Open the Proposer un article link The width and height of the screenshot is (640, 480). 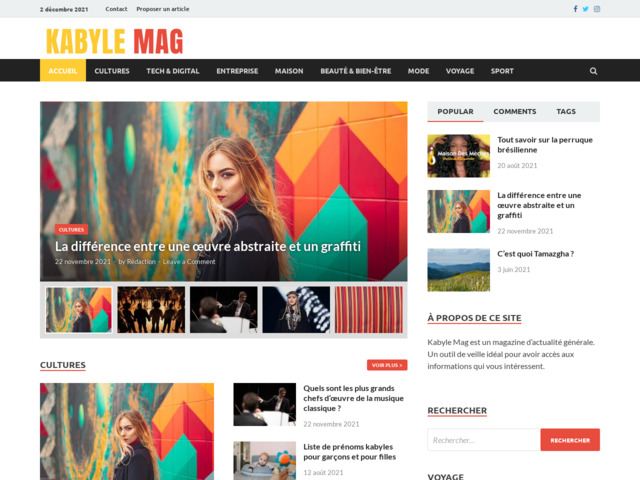[x=162, y=9]
